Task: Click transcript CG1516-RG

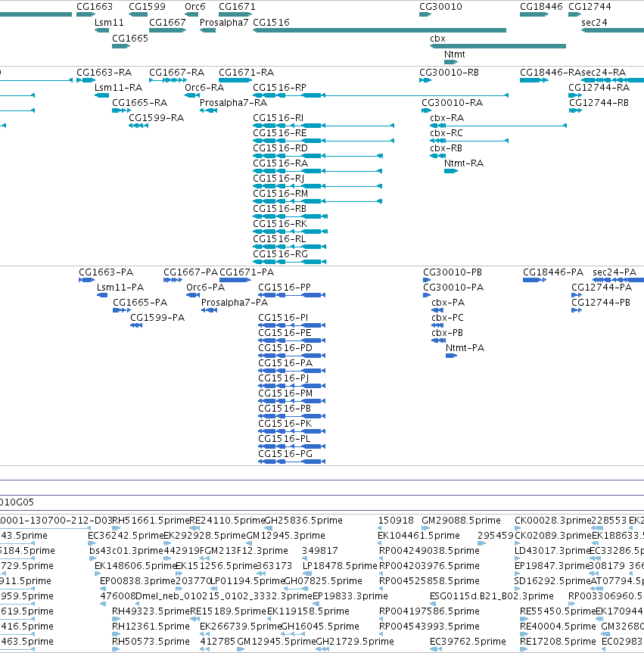Action: pos(280,254)
